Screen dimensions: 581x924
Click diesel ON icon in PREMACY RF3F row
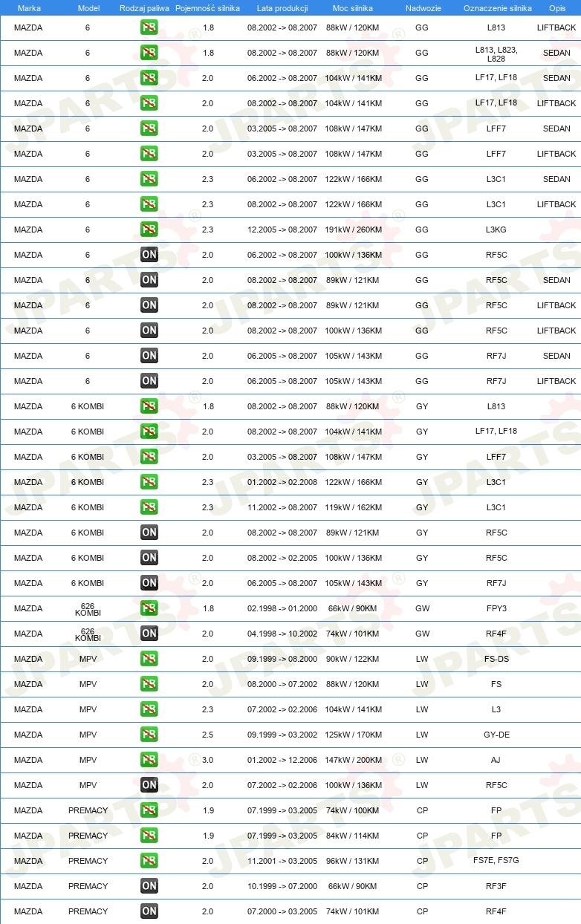pyautogui.click(x=149, y=886)
